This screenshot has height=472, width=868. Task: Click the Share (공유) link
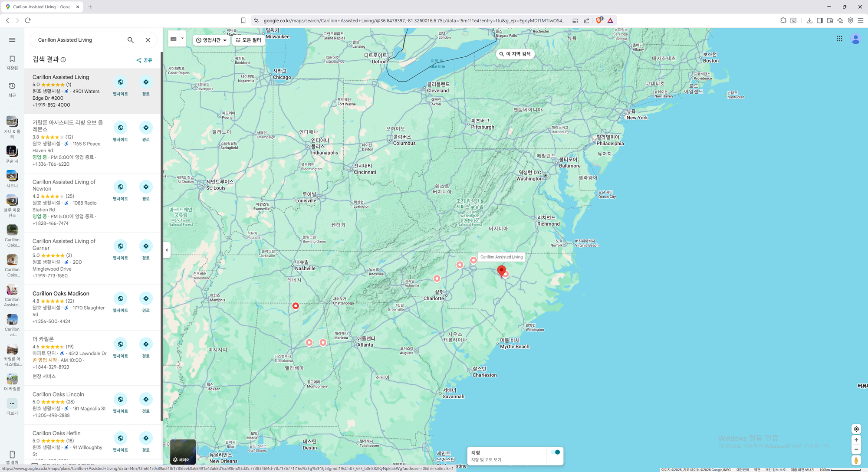coord(145,60)
